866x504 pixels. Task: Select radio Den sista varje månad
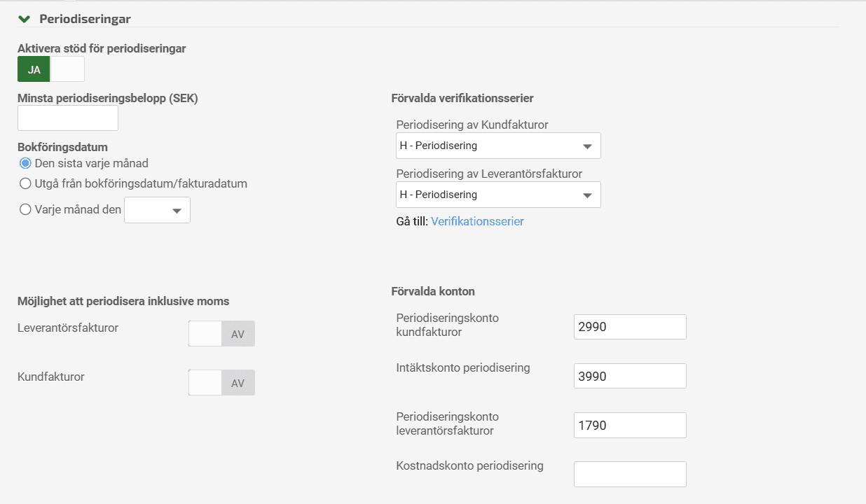tap(26, 163)
